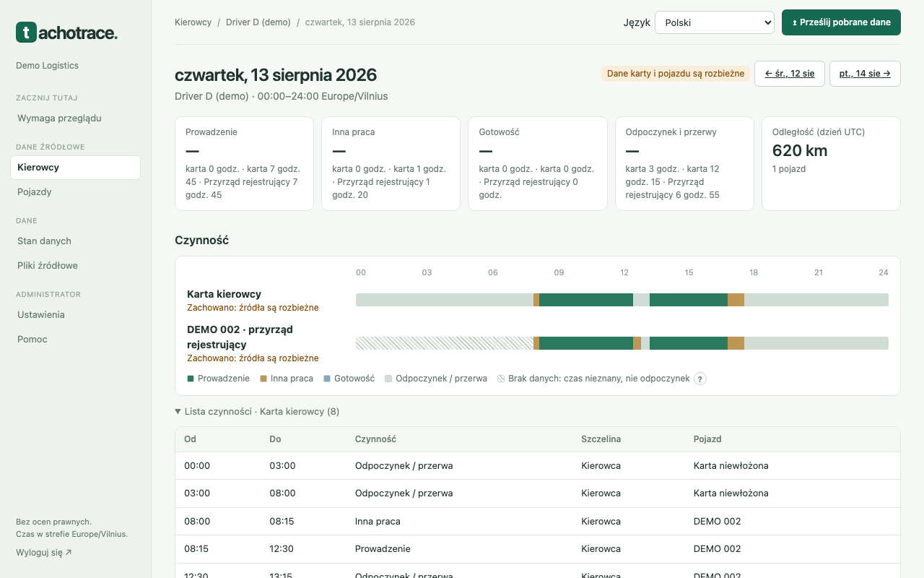Image resolution: width=924 pixels, height=578 pixels.
Task: Open the Język language dropdown
Action: coord(715,22)
